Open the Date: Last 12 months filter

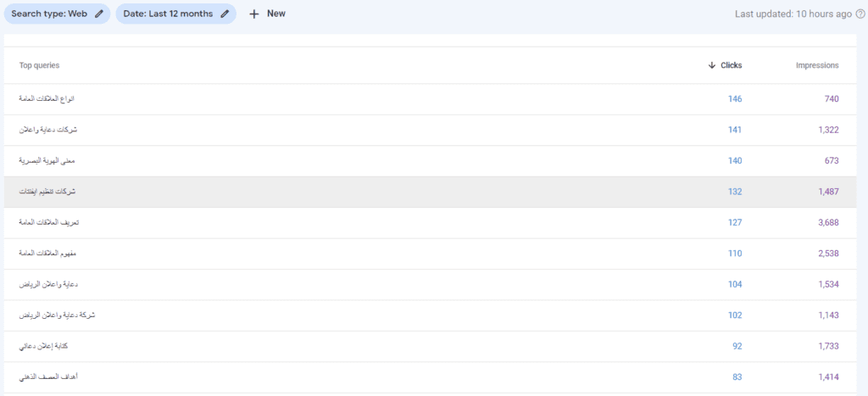click(176, 14)
